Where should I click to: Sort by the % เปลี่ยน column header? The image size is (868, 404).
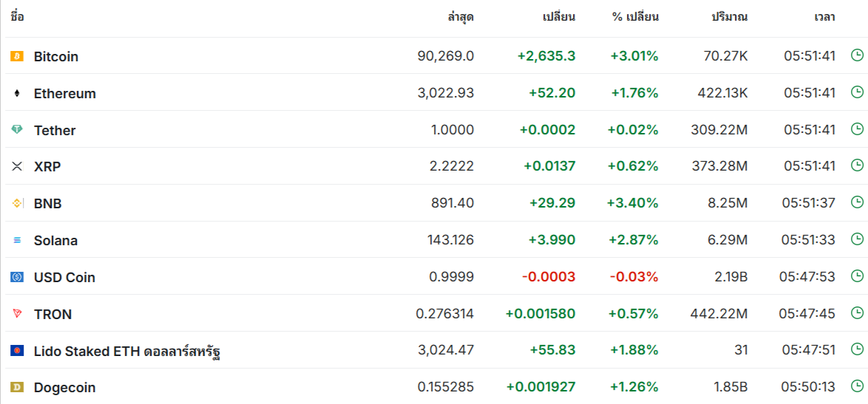(635, 16)
